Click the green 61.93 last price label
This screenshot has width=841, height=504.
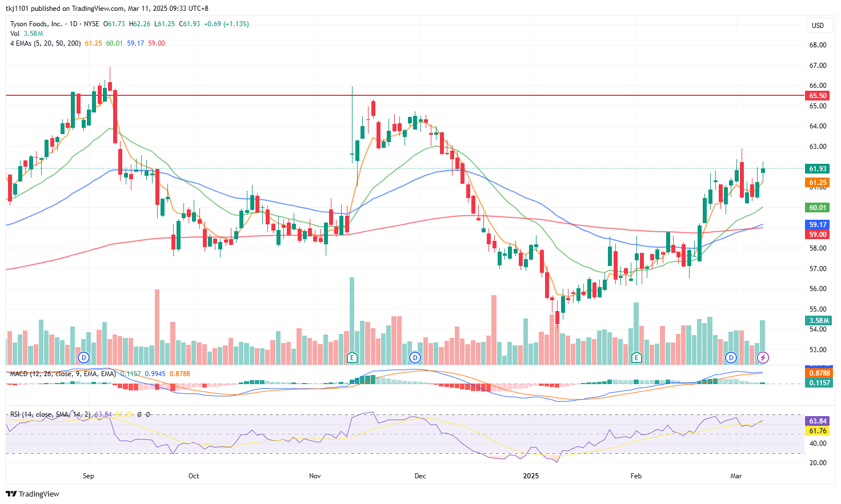818,169
